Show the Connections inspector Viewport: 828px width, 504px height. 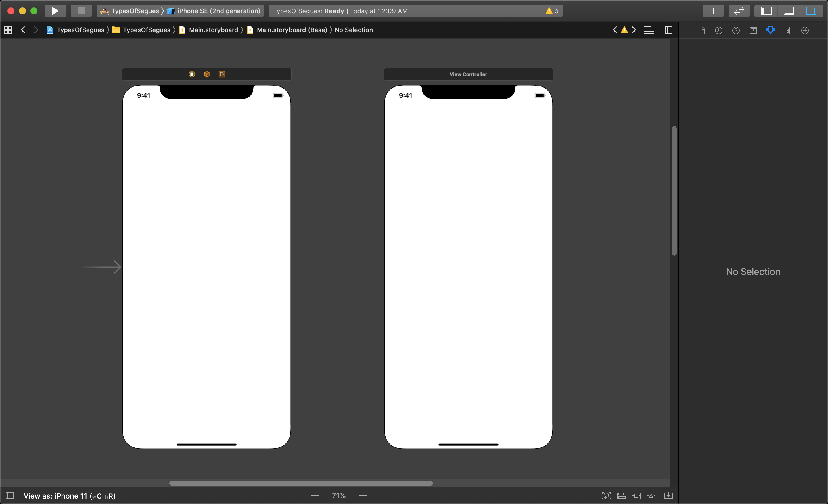click(805, 30)
